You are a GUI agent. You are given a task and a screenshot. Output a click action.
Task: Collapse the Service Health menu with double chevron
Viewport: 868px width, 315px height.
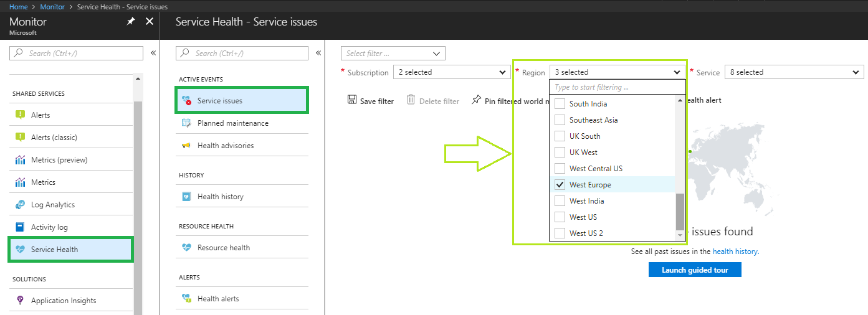[318, 54]
